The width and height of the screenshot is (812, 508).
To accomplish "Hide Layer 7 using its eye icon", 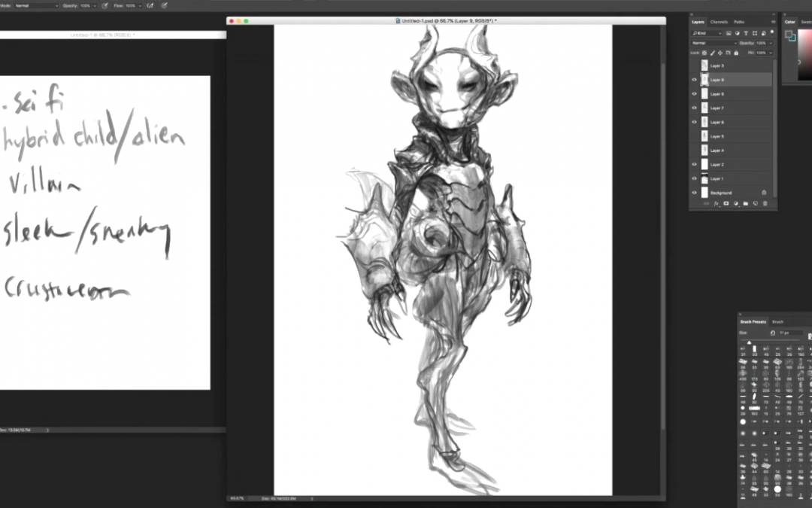I will click(694, 108).
